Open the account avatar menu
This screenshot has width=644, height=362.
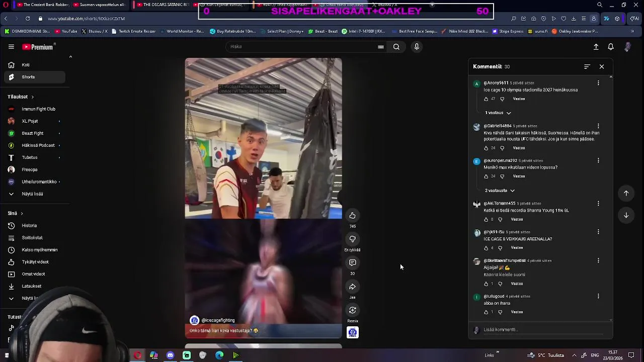pos(627,47)
